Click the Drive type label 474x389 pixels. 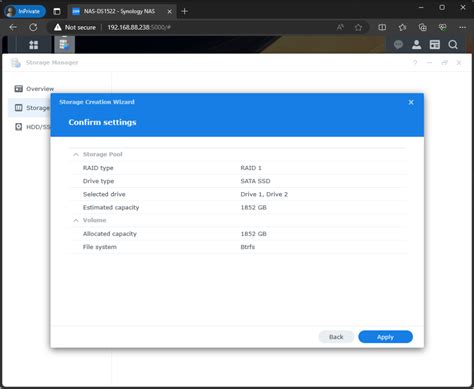(x=98, y=181)
